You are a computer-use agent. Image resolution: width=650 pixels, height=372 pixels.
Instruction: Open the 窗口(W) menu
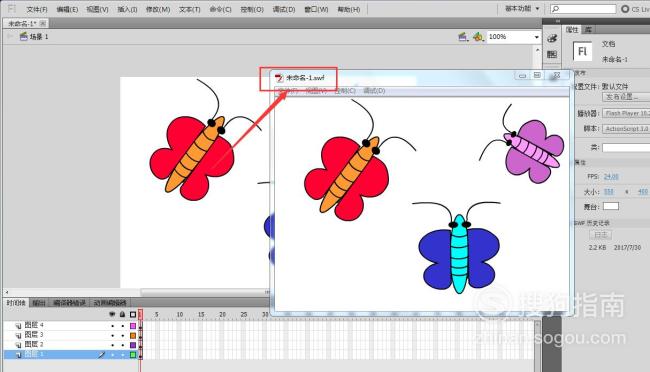(316, 9)
